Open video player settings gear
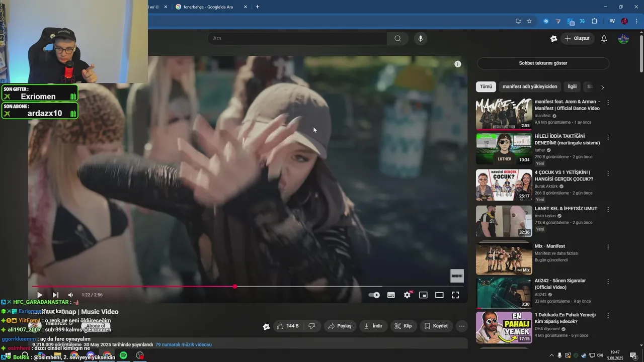 click(x=407, y=295)
